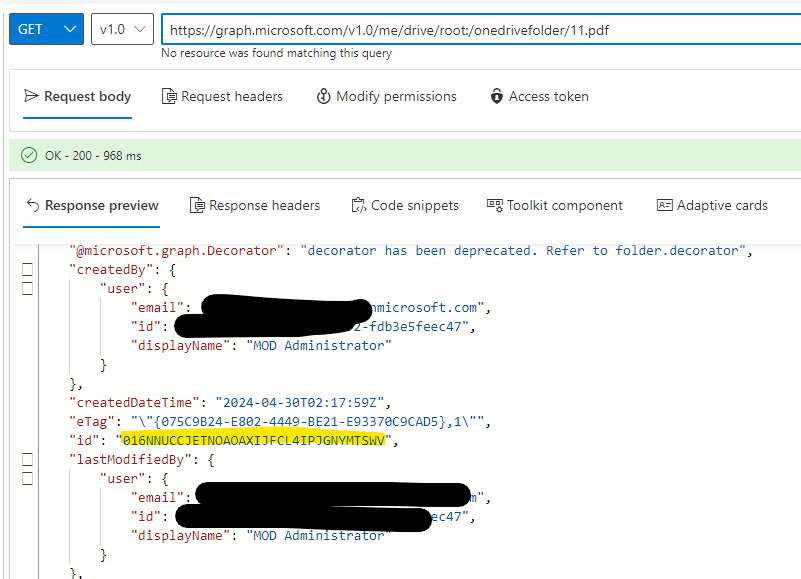The height and width of the screenshot is (579, 801).
Task: Click the Code snippets braces icon
Action: [x=356, y=205]
